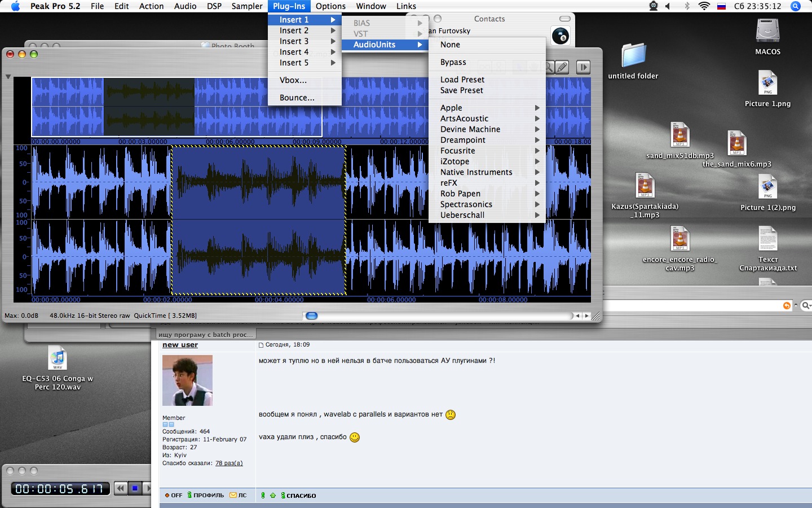Open the Spotlight search icon
The width and height of the screenshot is (812, 508).
(796, 6)
